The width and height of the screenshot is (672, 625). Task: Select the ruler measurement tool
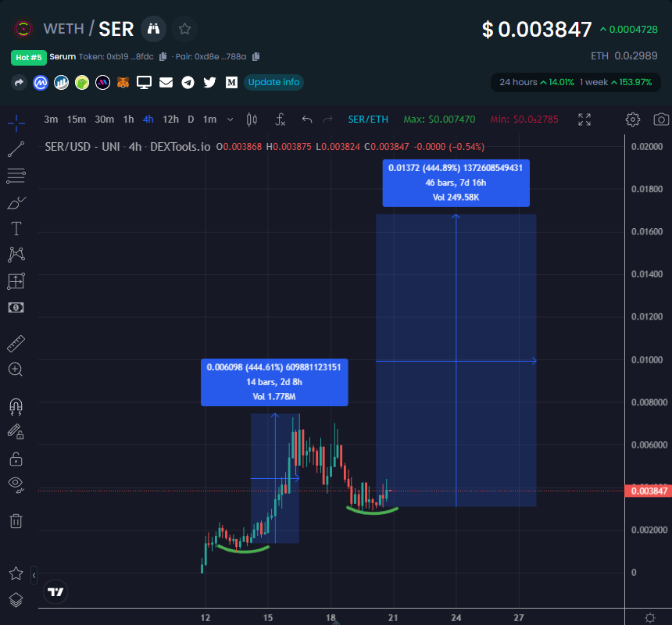click(x=16, y=343)
